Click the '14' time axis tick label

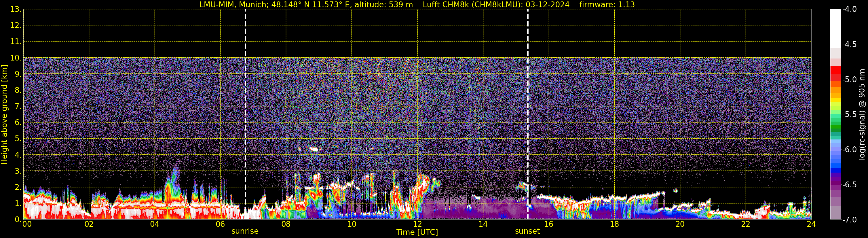(483, 224)
